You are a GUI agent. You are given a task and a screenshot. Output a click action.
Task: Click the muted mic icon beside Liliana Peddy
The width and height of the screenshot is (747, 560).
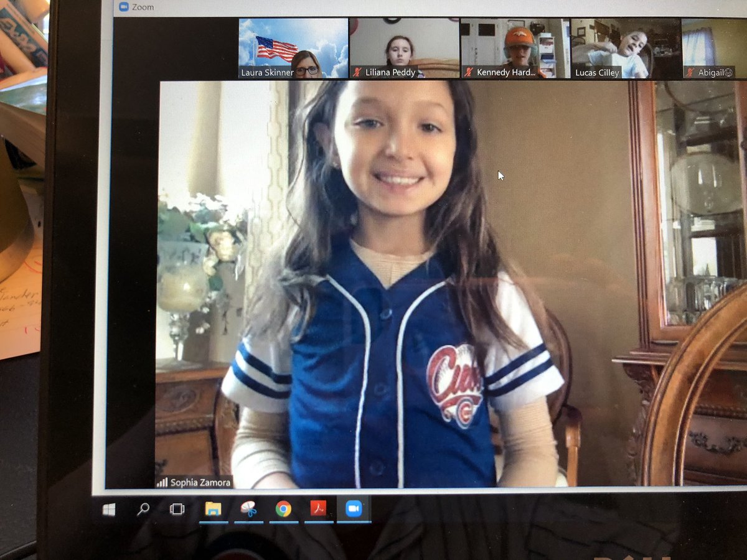358,72
